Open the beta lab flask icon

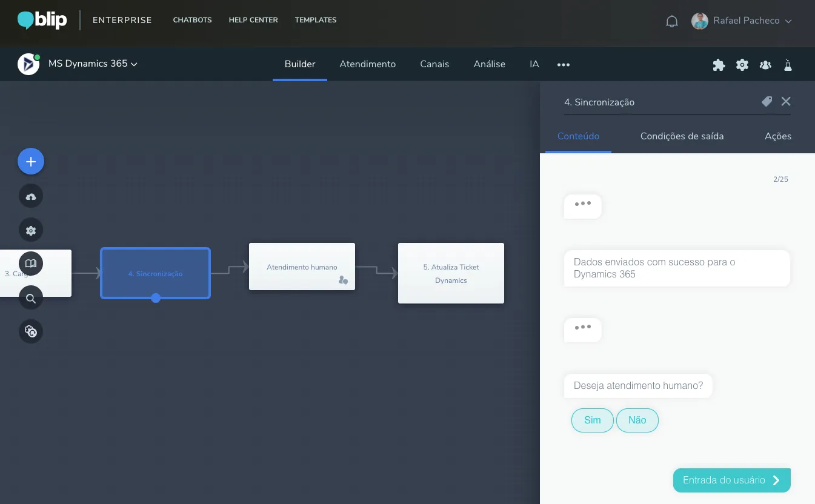(788, 65)
